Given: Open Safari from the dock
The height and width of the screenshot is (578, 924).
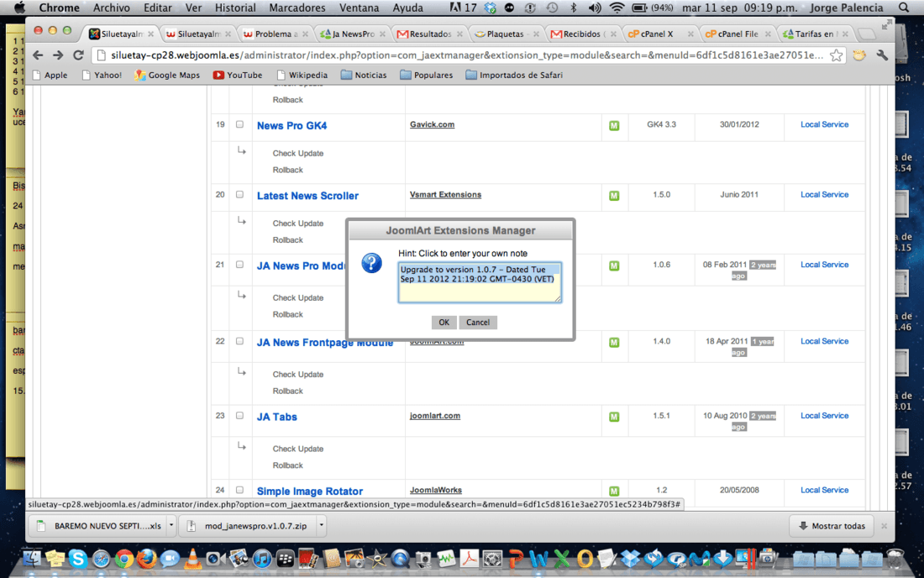Looking at the screenshot, I should pos(101,559).
